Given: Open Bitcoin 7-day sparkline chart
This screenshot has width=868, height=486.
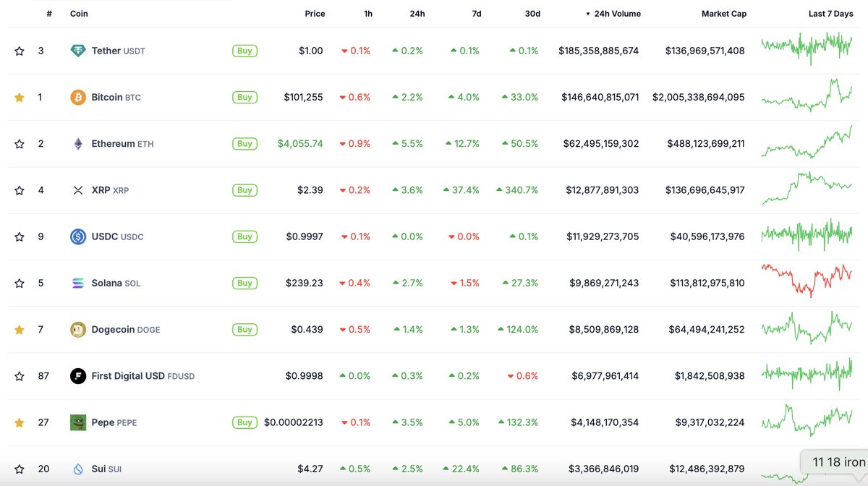Looking at the screenshot, I should [x=807, y=97].
